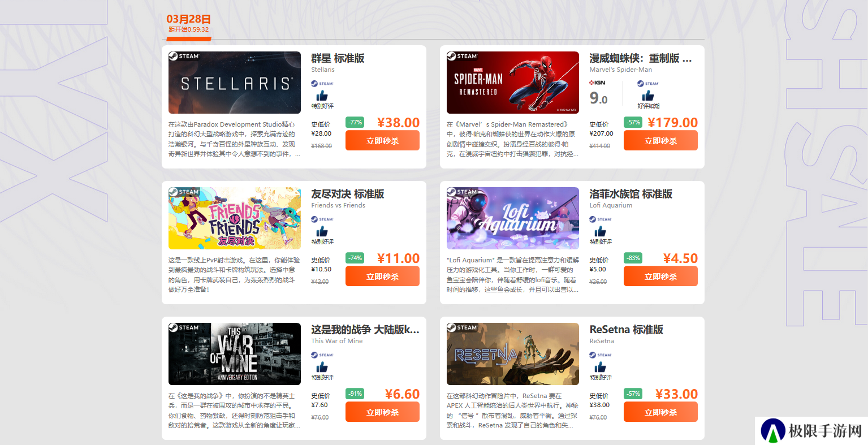
Task: Click the thumbs-up icon under This War of Mine
Action: [x=322, y=367]
